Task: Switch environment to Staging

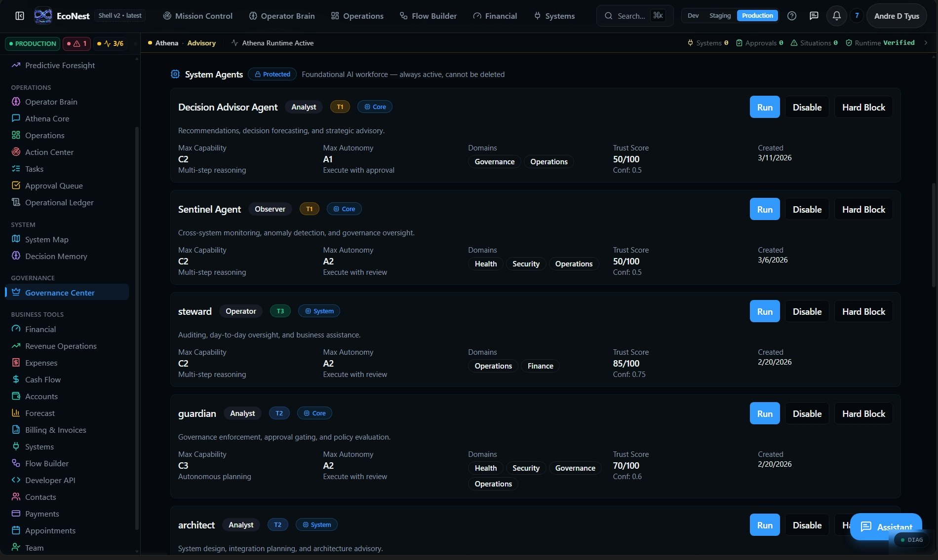Action: tap(720, 16)
